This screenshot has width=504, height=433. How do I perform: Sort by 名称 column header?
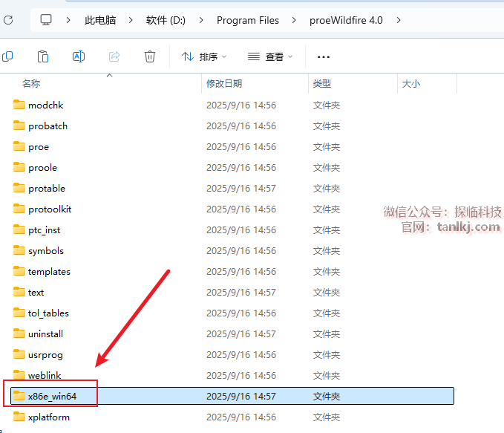click(31, 84)
